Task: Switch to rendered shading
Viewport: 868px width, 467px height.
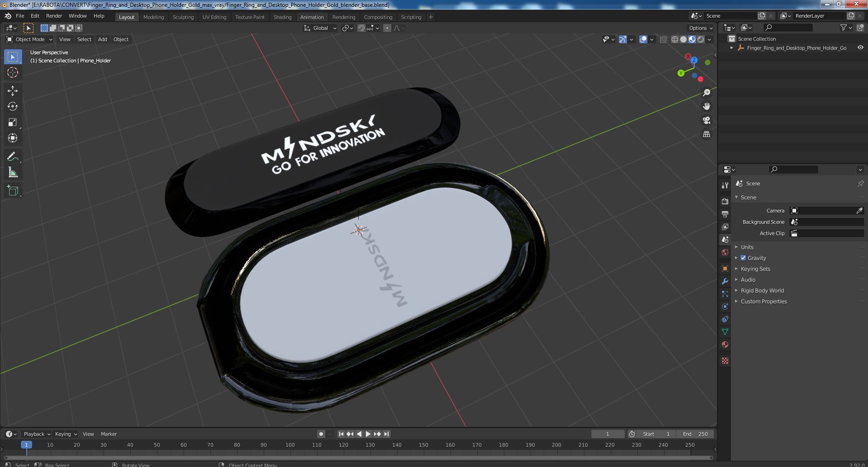Action: click(x=701, y=39)
